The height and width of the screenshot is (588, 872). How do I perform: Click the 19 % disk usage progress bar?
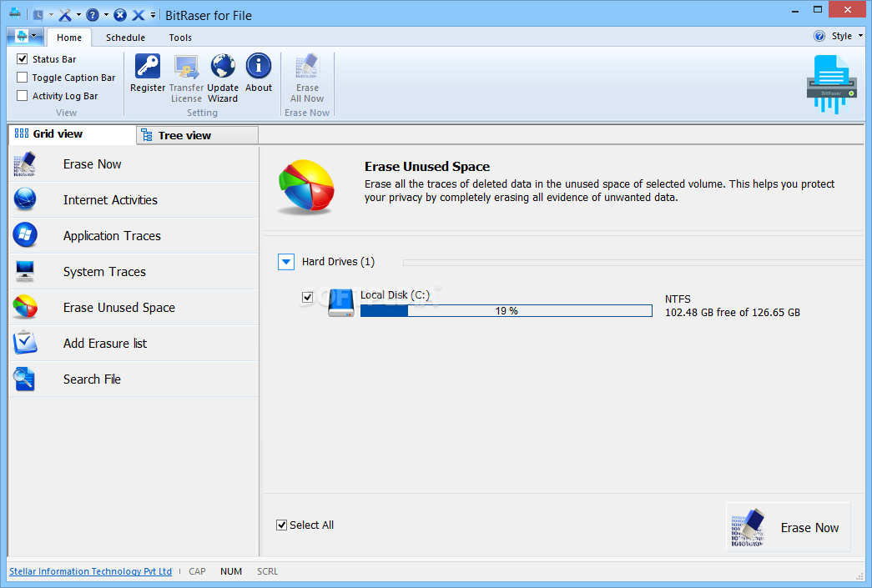(506, 310)
